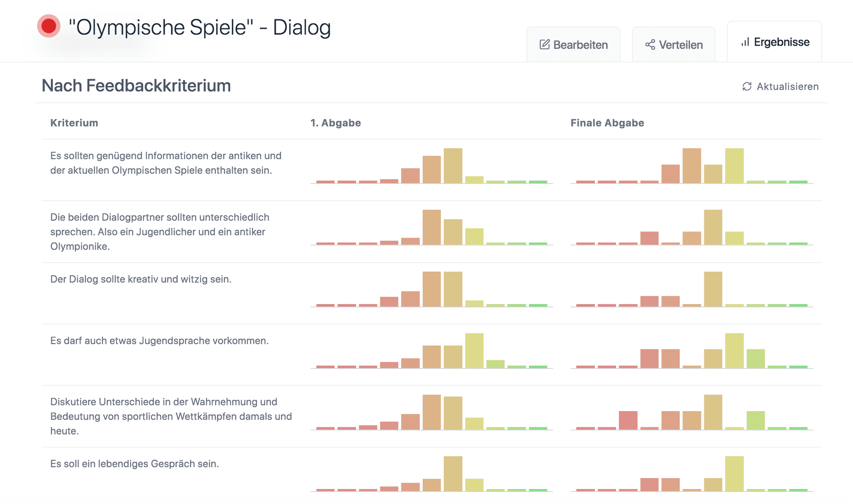The height and width of the screenshot is (504, 853).
Task: Click the bar chart icon in Ergebnisse
Action: [745, 42]
